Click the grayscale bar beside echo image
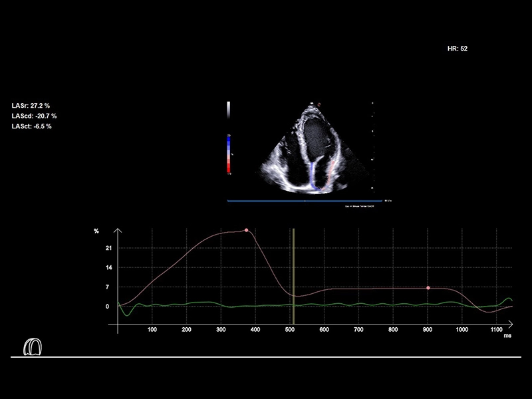The width and height of the screenshot is (532, 399). tap(229, 110)
